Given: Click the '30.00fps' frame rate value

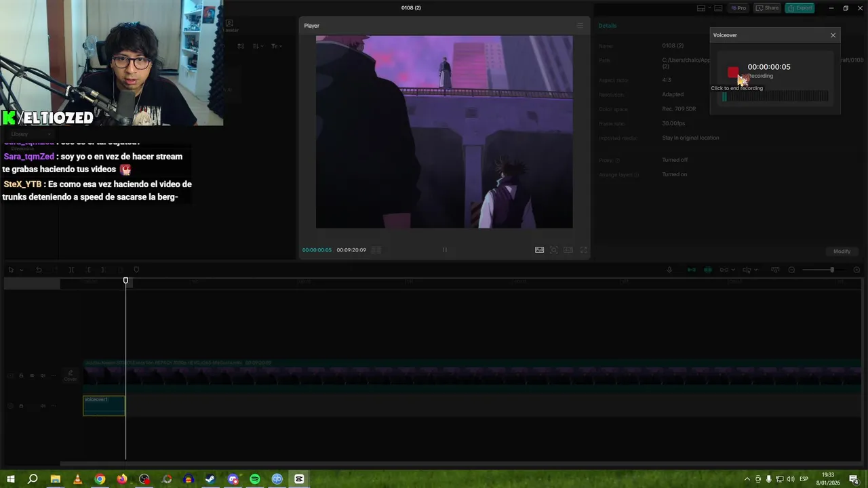Looking at the screenshot, I should [673, 123].
